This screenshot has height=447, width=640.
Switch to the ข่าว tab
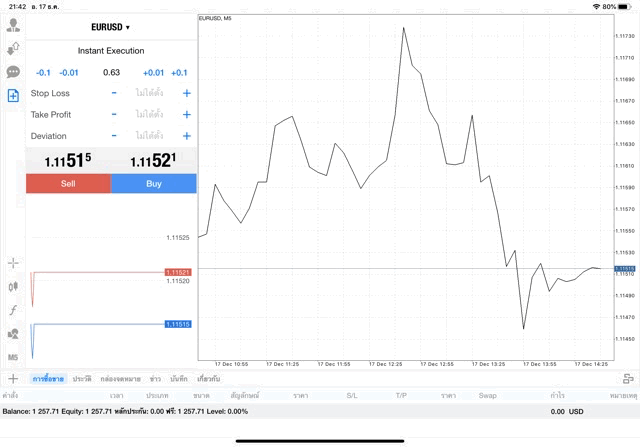point(155,379)
